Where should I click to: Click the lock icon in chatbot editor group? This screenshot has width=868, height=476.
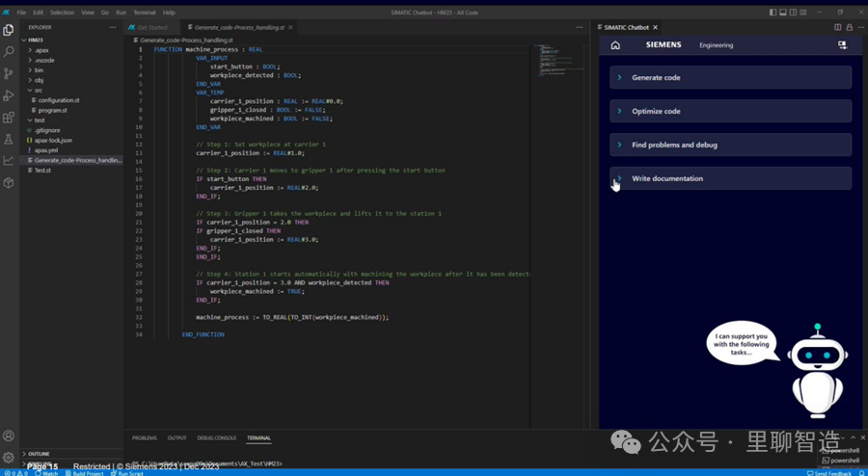click(849, 27)
